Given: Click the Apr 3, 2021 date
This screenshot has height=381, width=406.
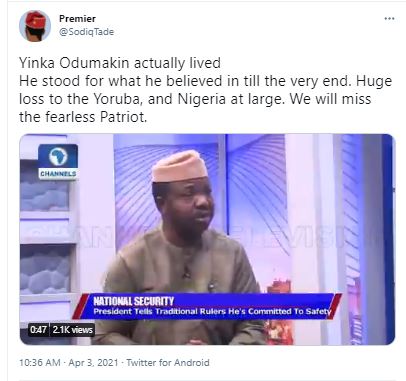Looking at the screenshot, I should point(93,363).
